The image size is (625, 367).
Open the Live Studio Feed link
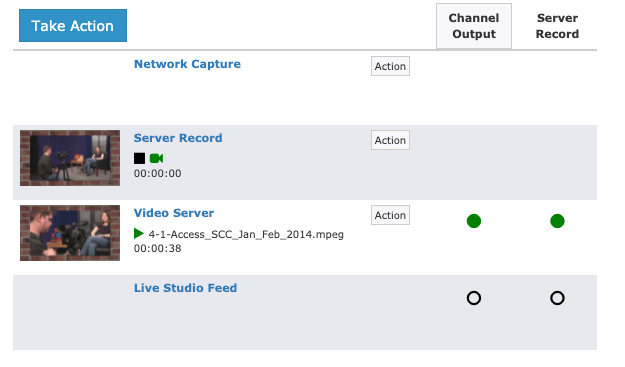point(185,288)
